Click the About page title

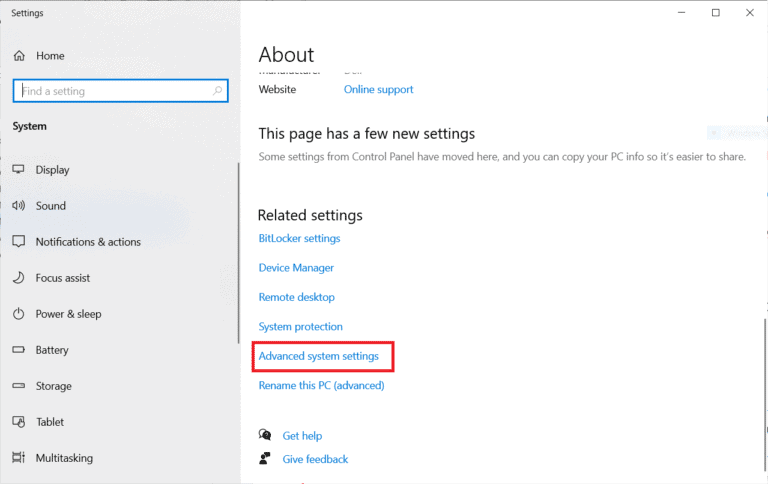click(286, 55)
